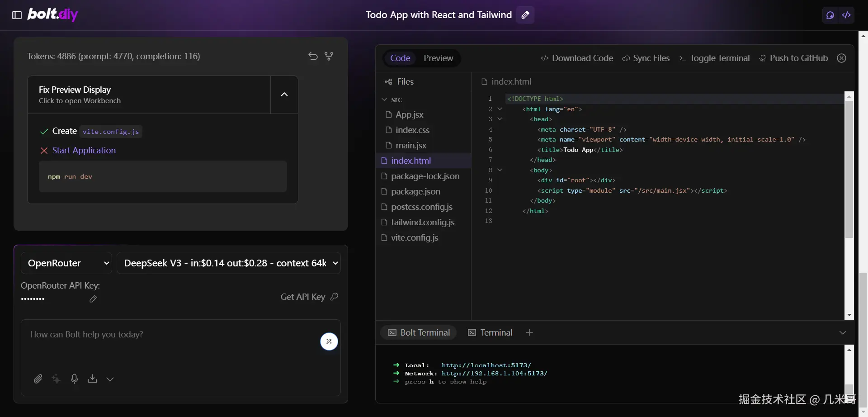Switch to the Code view
The image size is (868, 417).
[400, 58]
